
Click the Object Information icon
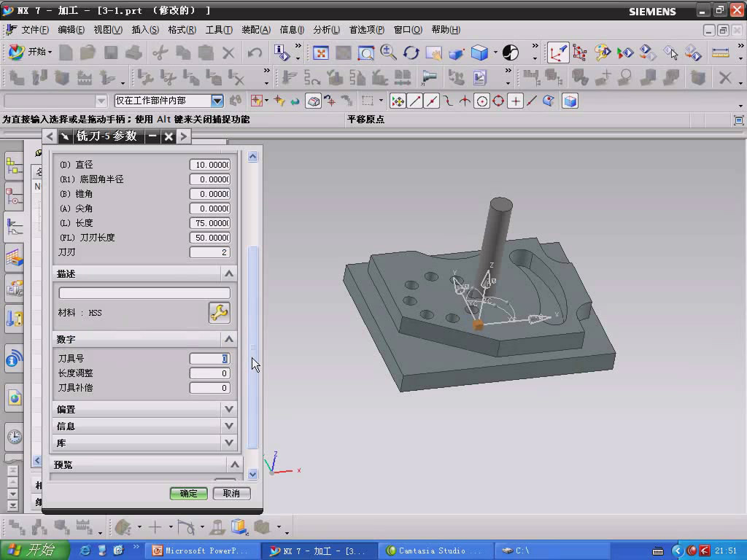tap(282, 52)
